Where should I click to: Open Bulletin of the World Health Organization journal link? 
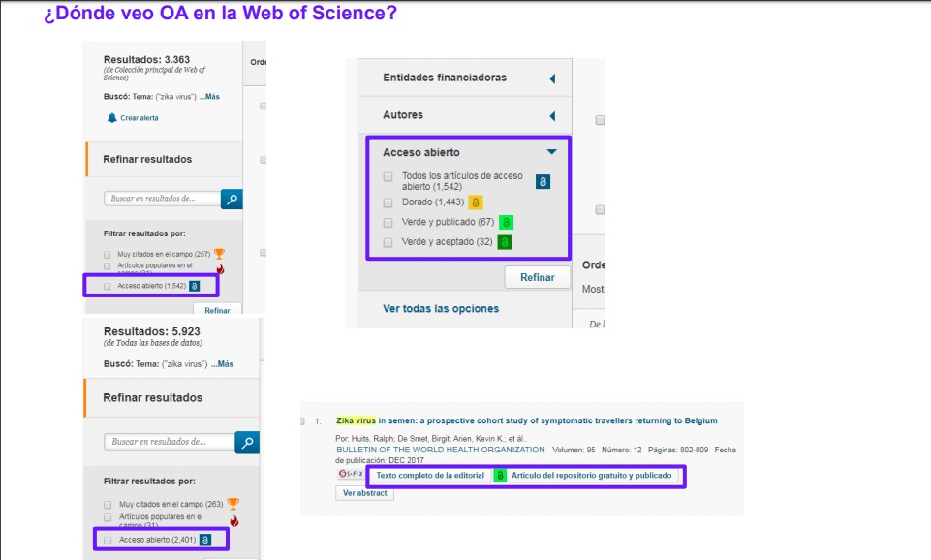tap(441, 450)
